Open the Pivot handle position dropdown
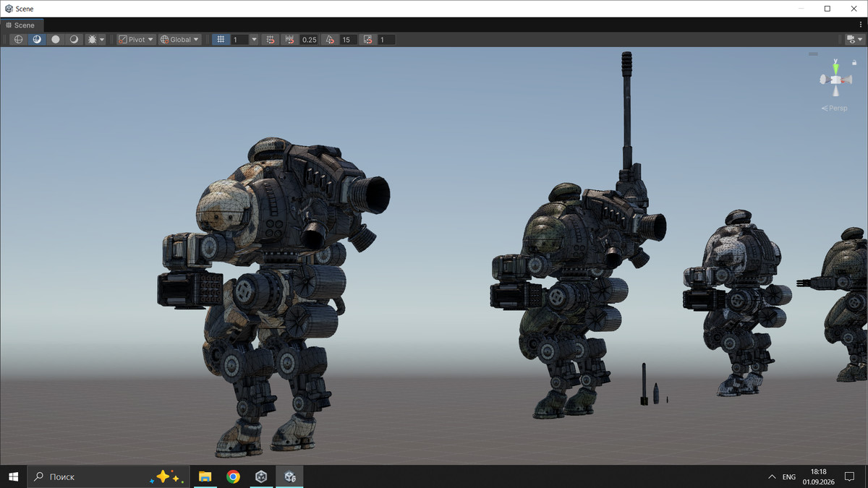This screenshot has width=868, height=488. (136, 40)
